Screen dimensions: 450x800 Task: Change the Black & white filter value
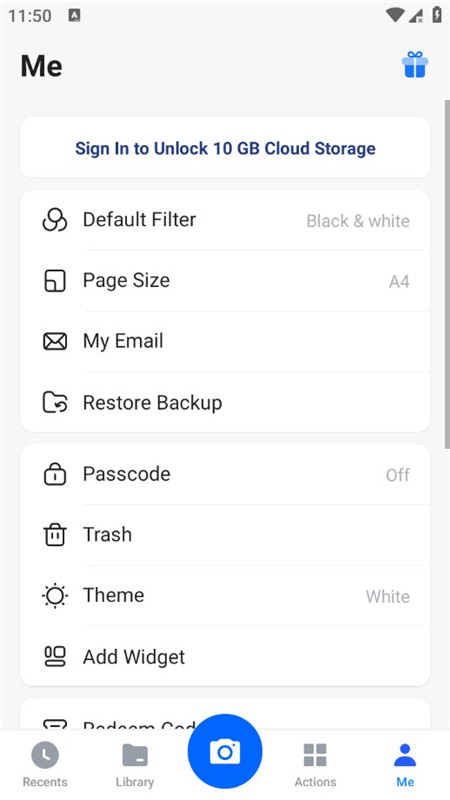click(x=358, y=221)
